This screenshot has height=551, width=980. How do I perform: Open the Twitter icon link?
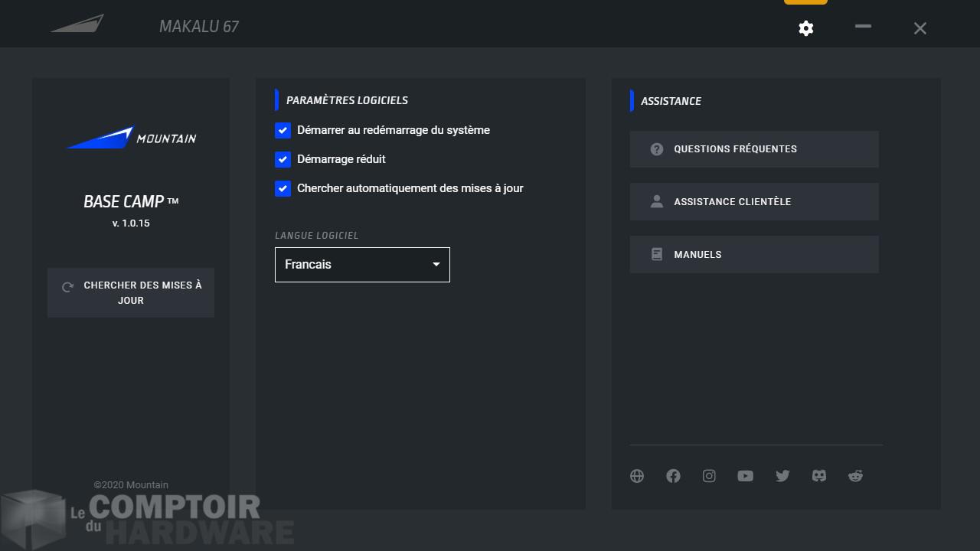pyautogui.click(x=782, y=476)
